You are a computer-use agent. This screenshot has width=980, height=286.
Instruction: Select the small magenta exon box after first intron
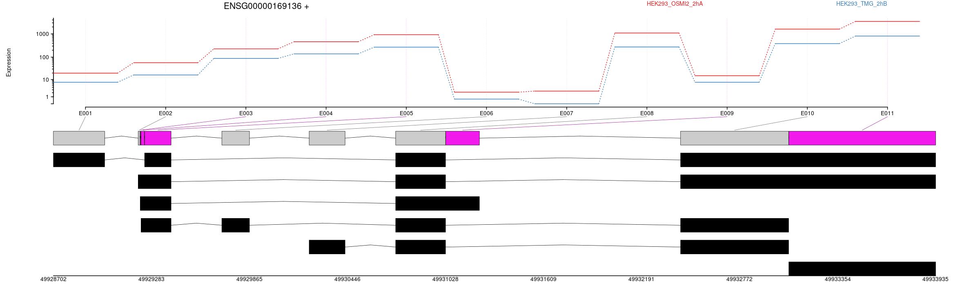click(x=158, y=138)
